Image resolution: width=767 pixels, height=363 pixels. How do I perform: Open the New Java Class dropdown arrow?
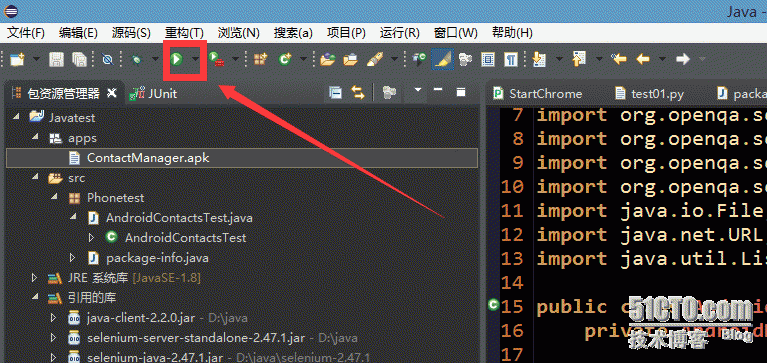(x=304, y=59)
